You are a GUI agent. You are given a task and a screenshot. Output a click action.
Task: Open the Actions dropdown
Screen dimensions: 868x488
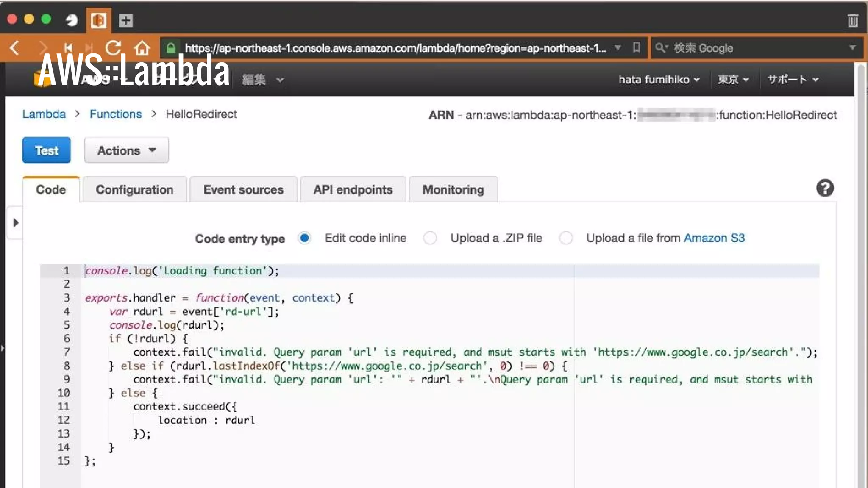(126, 150)
